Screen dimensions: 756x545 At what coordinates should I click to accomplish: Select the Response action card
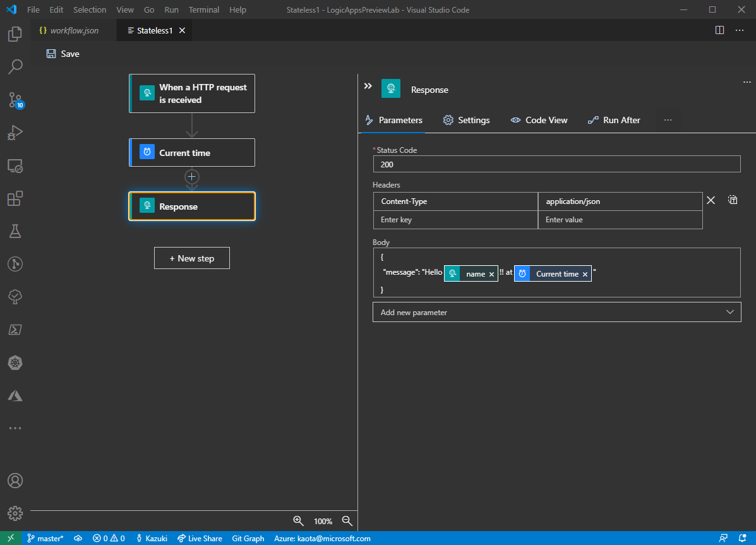click(192, 207)
